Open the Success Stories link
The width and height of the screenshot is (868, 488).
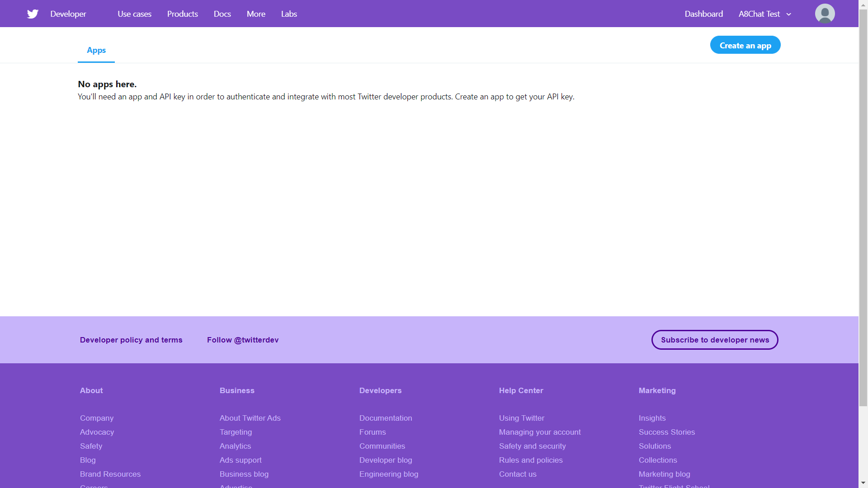click(x=667, y=432)
